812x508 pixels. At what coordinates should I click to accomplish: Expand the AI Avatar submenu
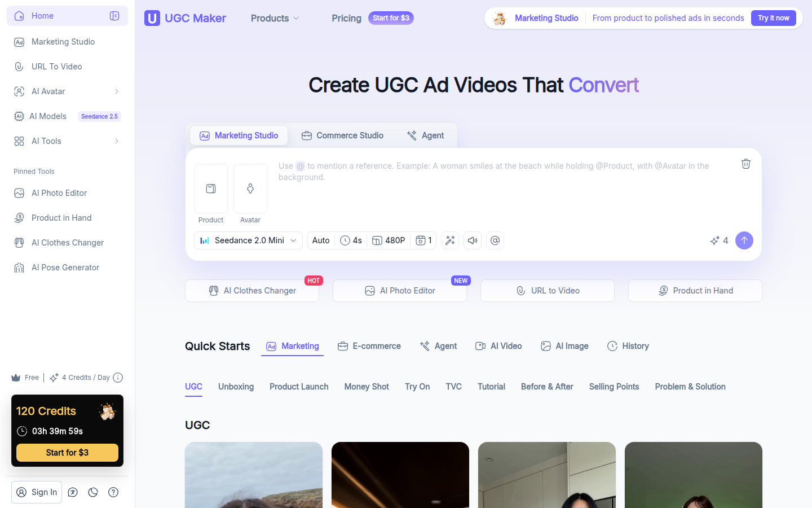(67, 91)
